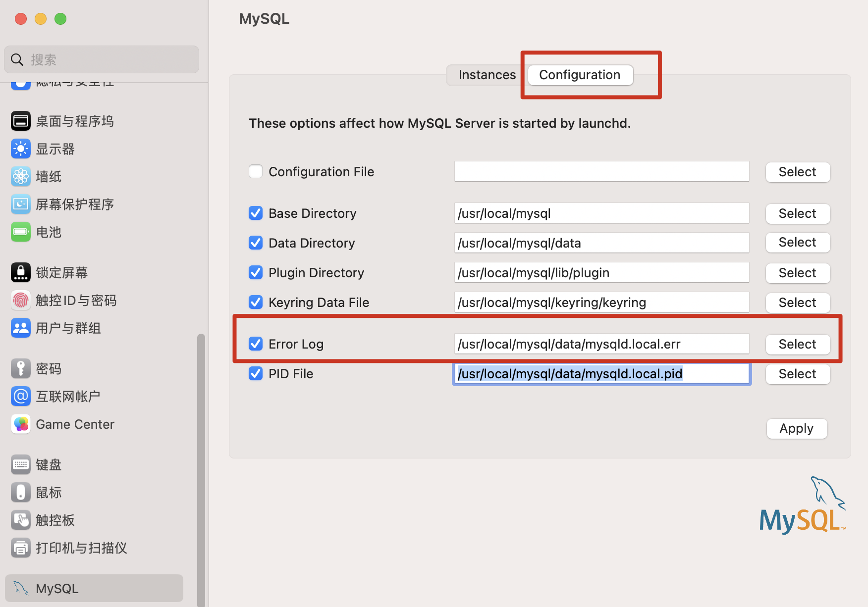Open the Keyboard icon

(21, 465)
